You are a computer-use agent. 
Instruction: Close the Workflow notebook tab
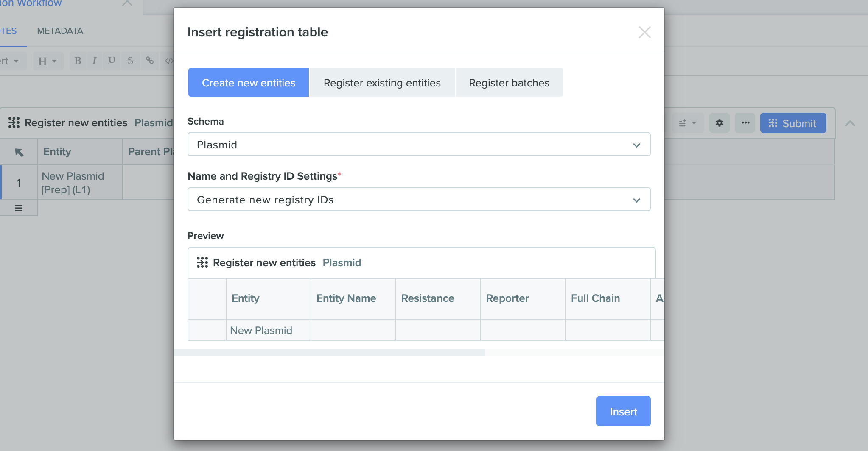tap(127, 3)
